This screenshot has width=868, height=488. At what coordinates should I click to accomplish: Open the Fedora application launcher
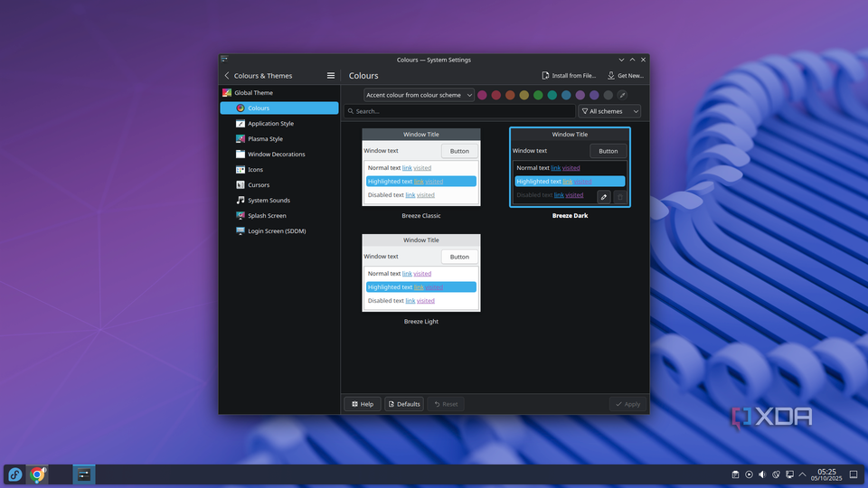tap(15, 474)
